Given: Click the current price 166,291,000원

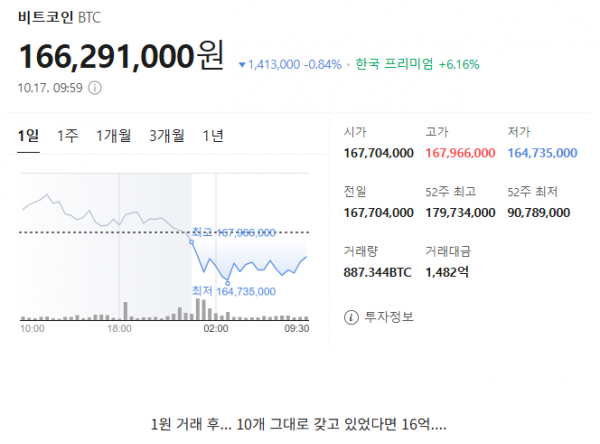Looking at the screenshot, I should click(x=120, y=56).
